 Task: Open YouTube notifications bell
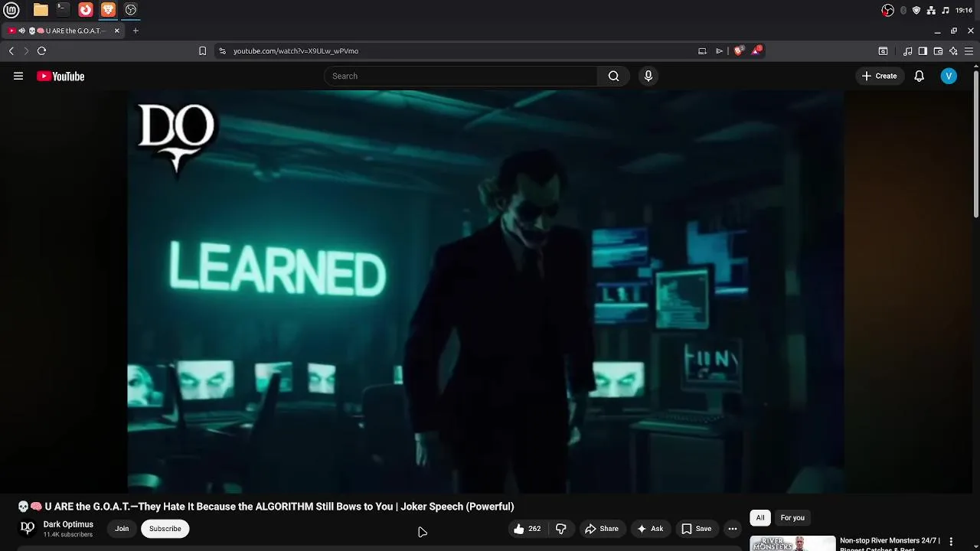[x=920, y=76]
